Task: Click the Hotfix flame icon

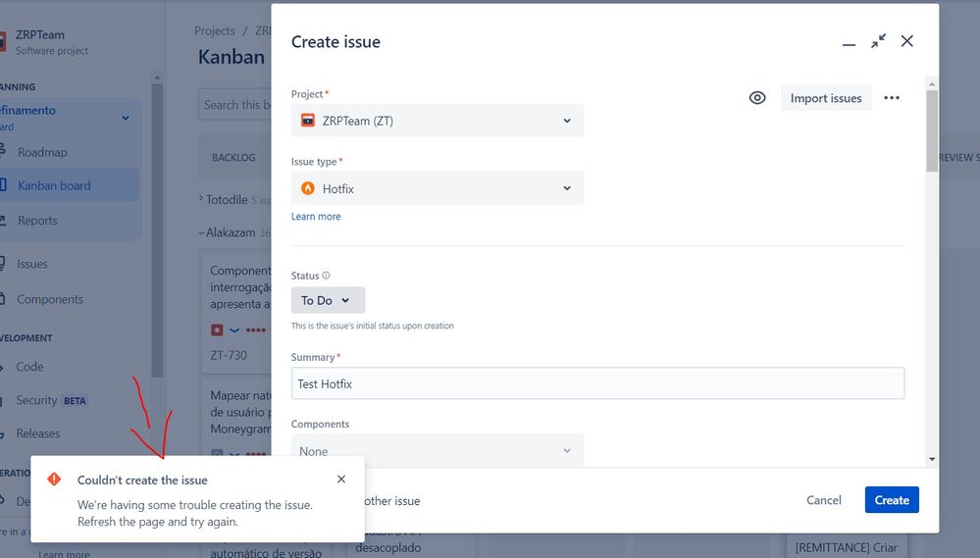Action: (307, 188)
